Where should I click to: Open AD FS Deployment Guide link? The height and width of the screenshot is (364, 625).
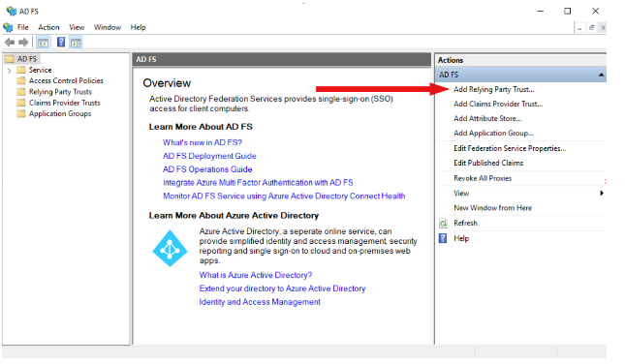209,156
